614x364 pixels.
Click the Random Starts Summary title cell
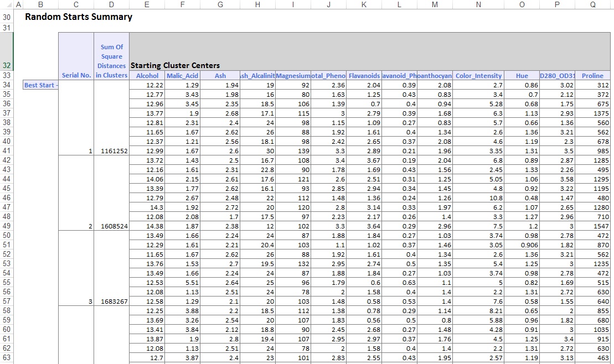coord(79,17)
